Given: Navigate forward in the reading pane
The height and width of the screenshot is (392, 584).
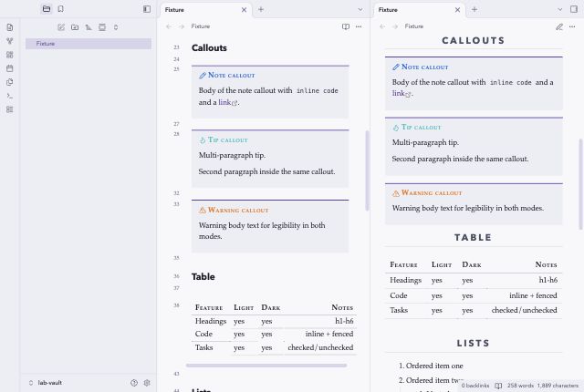Looking at the screenshot, I should [x=395, y=26].
